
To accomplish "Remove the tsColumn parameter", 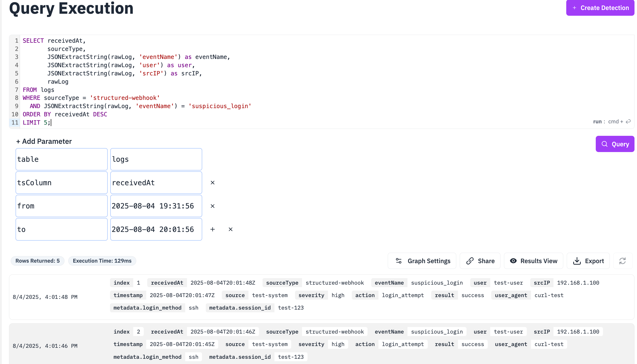I will pyautogui.click(x=212, y=182).
